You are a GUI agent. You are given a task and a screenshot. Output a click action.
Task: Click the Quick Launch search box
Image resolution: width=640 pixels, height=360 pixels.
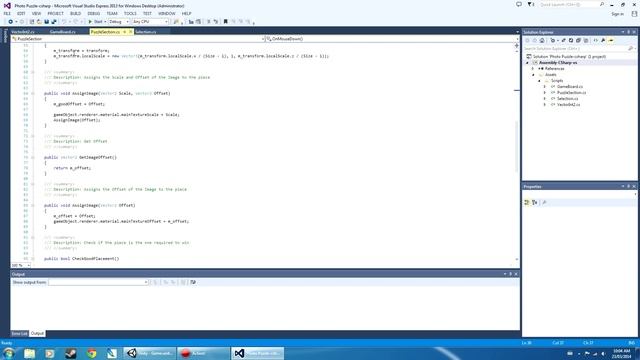(x=572, y=4)
